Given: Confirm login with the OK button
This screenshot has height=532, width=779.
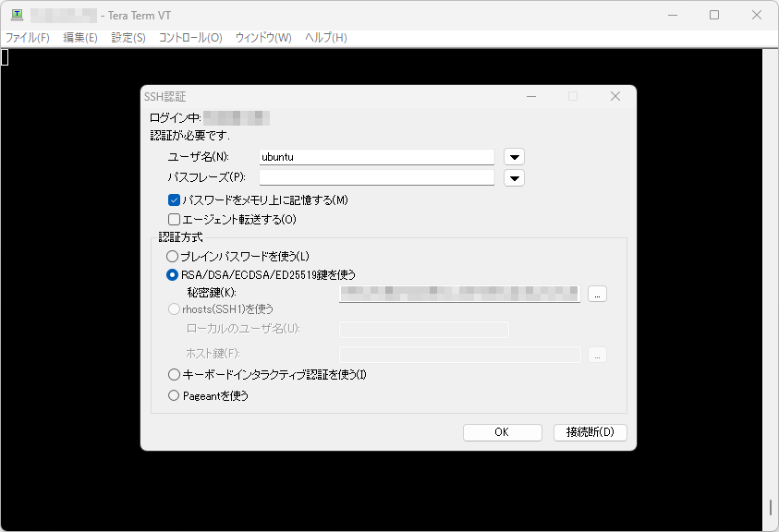Looking at the screenshot, I should pyautogui.click(x=502, y=432).
